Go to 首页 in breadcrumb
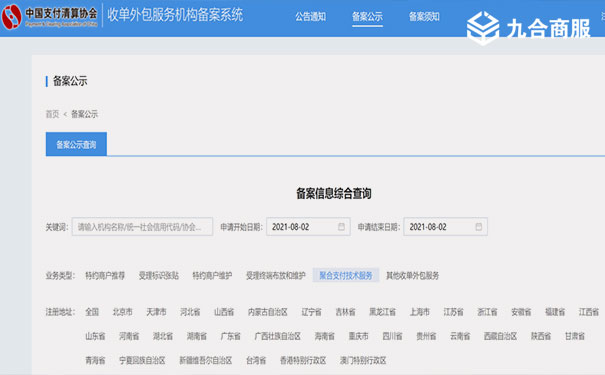The width and height of the screenshot is (605, 375). point(52,114)
